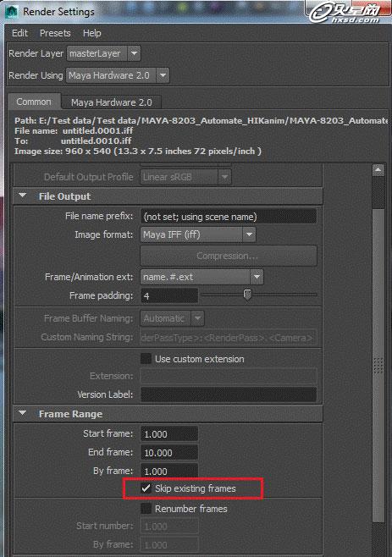Uncheck Skip existing frames
The height and width of the screenshot is (557, 392).
(x=146, y=488)
